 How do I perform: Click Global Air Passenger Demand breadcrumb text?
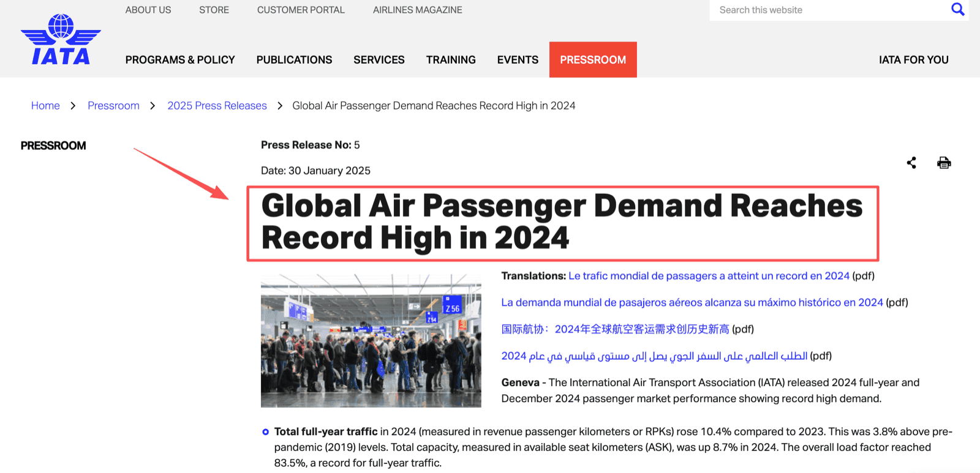pos(434,106)
